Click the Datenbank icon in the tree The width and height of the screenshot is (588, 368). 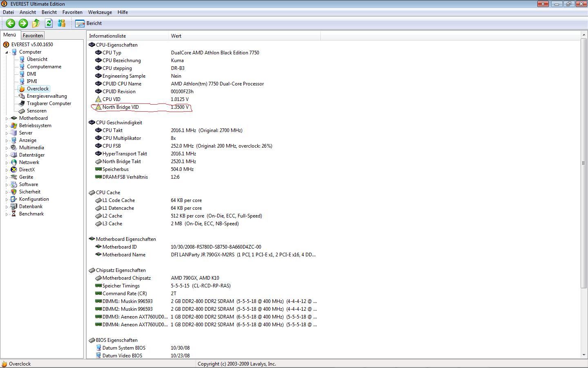(14, 206)
